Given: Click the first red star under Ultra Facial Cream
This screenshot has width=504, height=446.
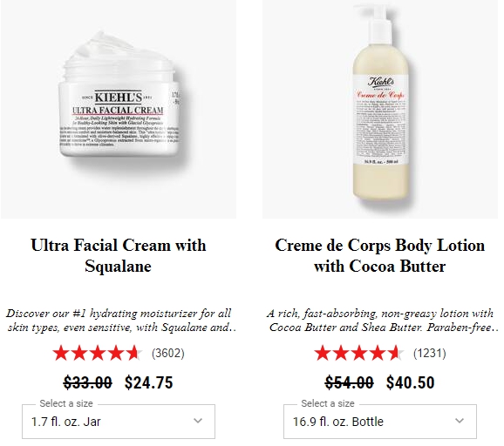Looking at the screenshot, I should 60,353.
